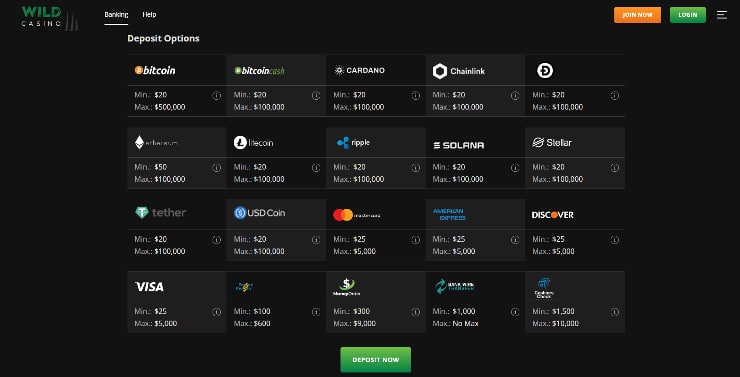Select the Dogecoin coin logo
The image size is (740, 377).
pyautogui.click(x=545, y=71)
